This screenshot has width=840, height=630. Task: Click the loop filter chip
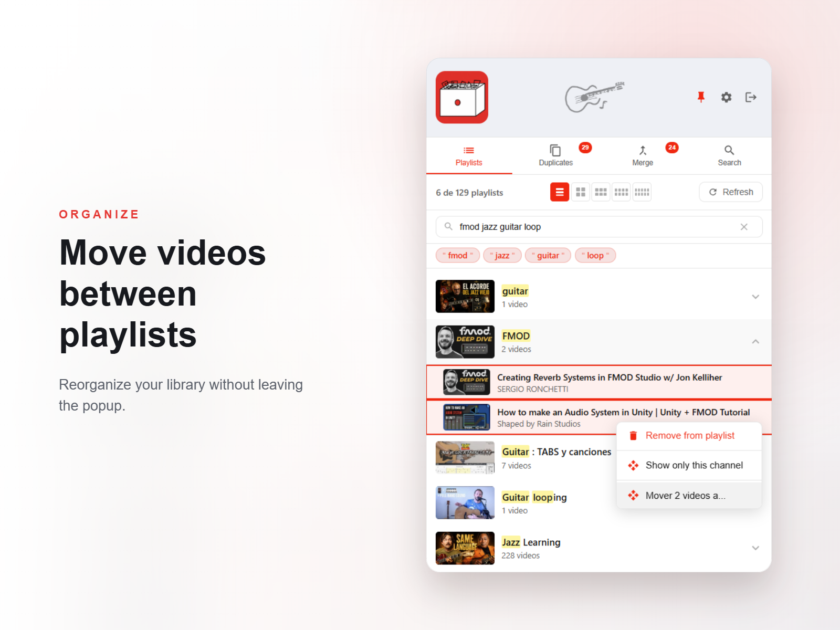click(595, 256)
